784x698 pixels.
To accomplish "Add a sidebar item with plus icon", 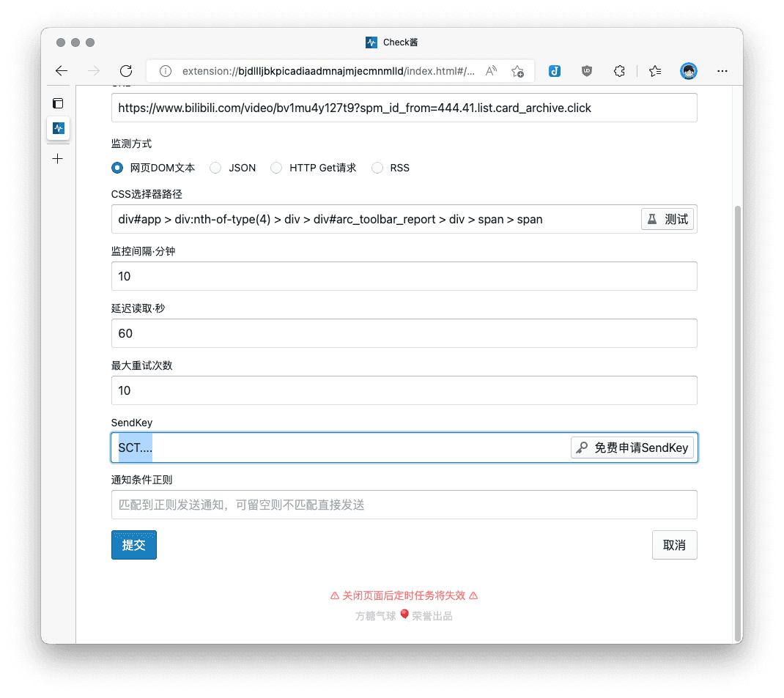I will tap(58, 158).
